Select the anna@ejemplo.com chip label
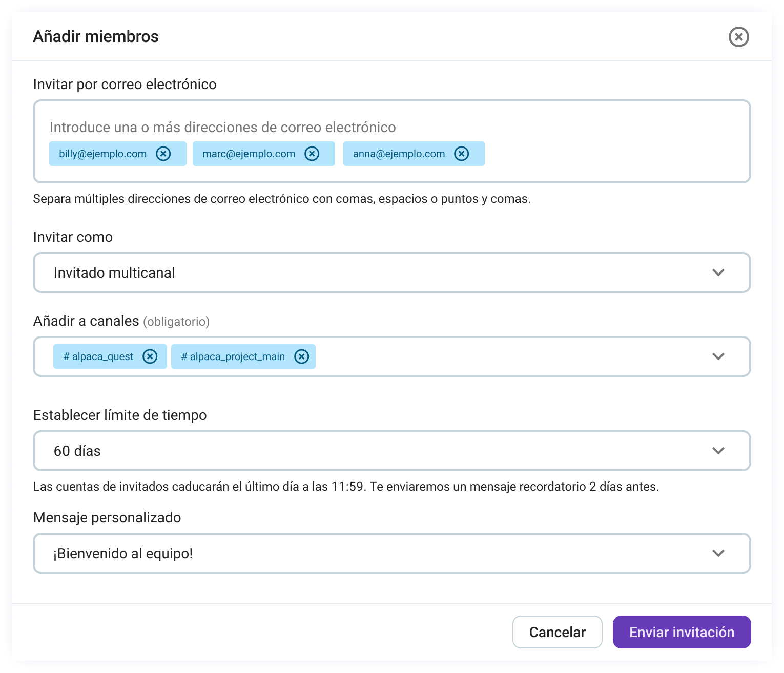The image size is (784, 673). click(399, 154)
